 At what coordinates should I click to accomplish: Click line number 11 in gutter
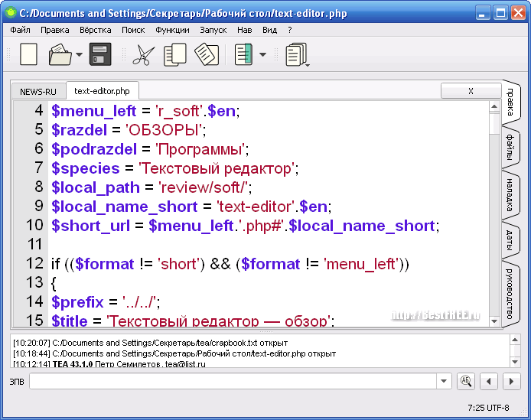click(34, 244)
